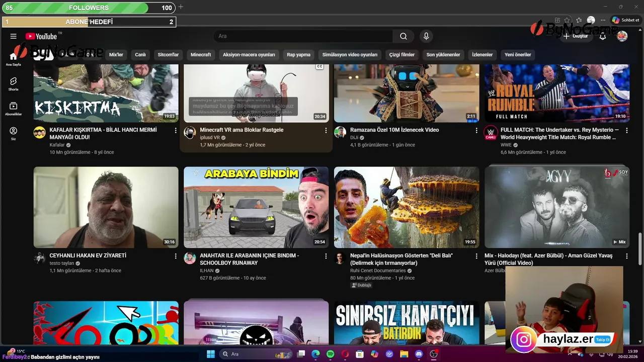Viewport: 644px width, 362px height.
Task: Open the Siz section in sidebar
Action: (14, 133)
